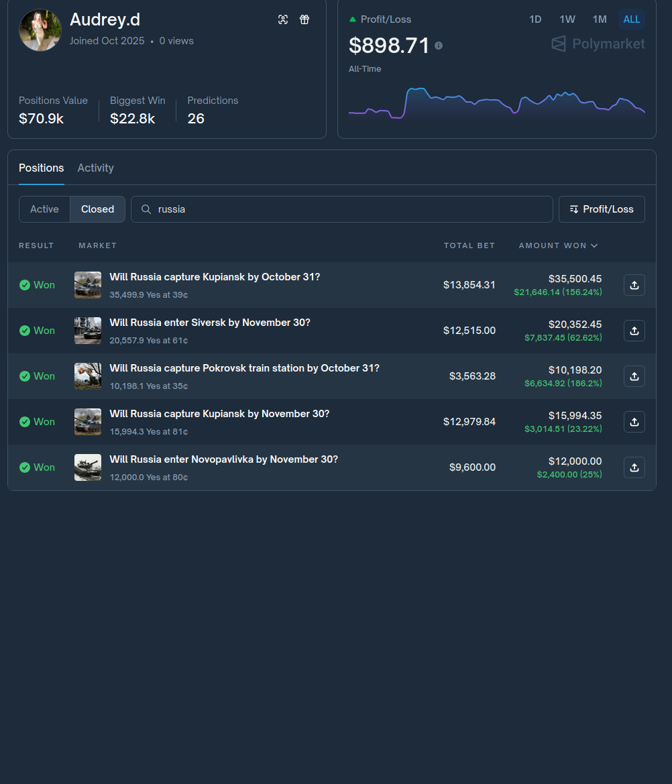The image size is (672, 784).
Task: Switch to Active positions filter
Action: pyautogui.click(x=44, y=209)
